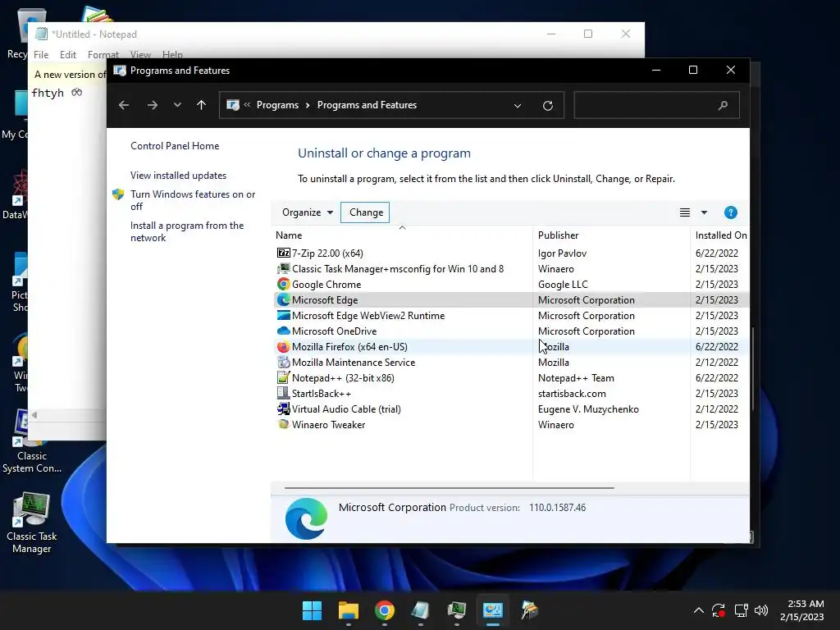Click the volume icon in system tray
Screen dimensions: 840x630
(x=760, y=610)
